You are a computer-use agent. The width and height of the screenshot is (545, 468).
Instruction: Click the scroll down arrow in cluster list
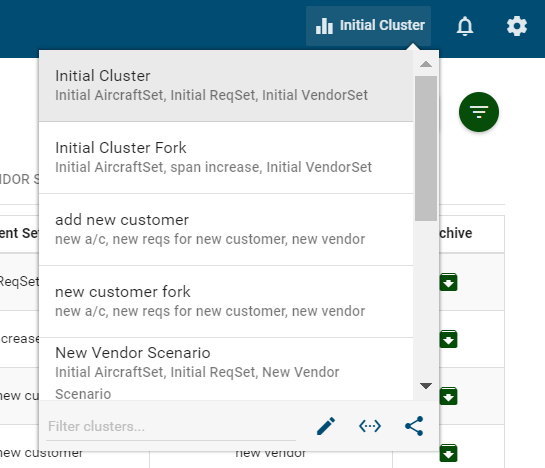tap(426, 386)
